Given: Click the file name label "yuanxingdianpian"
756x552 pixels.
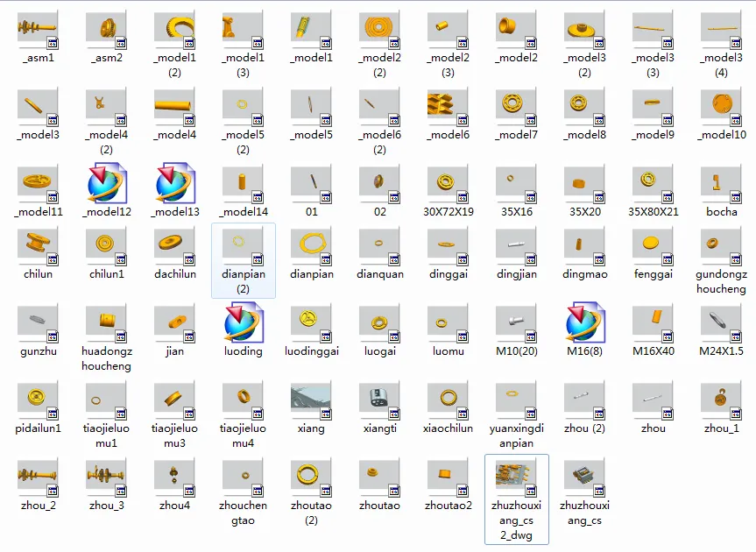Looking at the screenshot, I should click(516, 435).
